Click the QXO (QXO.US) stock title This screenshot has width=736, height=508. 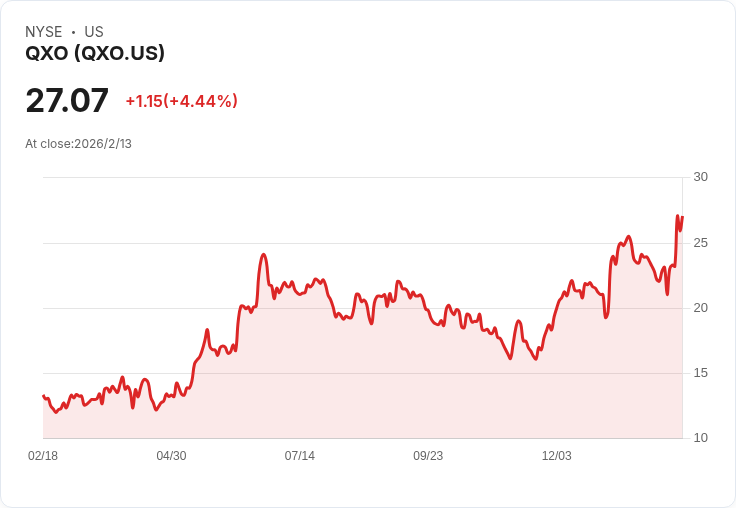(95, 53)
